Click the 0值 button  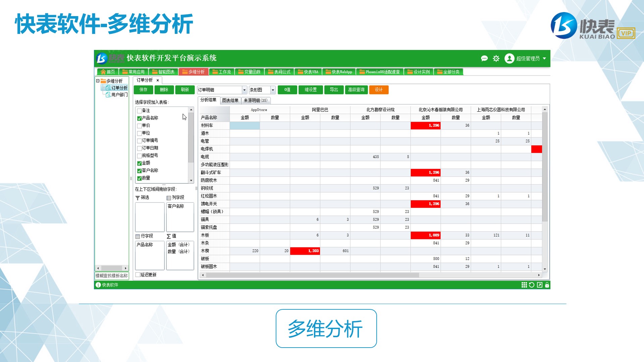(287, 90)
